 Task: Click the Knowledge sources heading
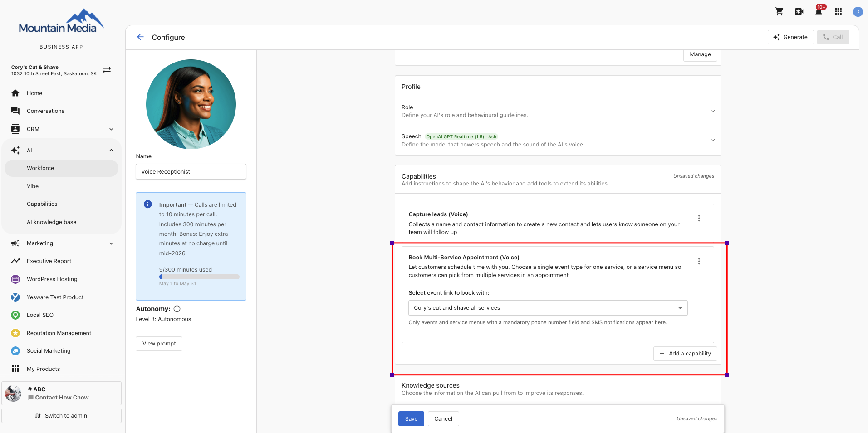click(x=430, y=385)
